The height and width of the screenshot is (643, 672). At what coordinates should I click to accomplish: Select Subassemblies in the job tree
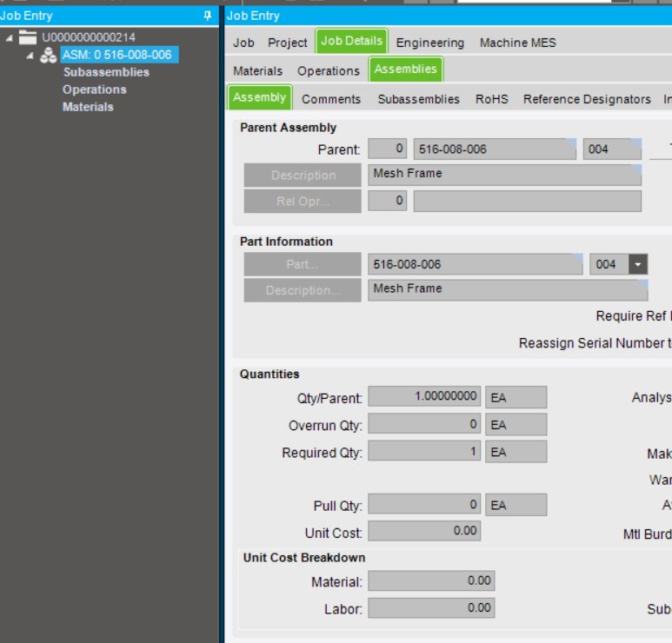pos(105,72)
